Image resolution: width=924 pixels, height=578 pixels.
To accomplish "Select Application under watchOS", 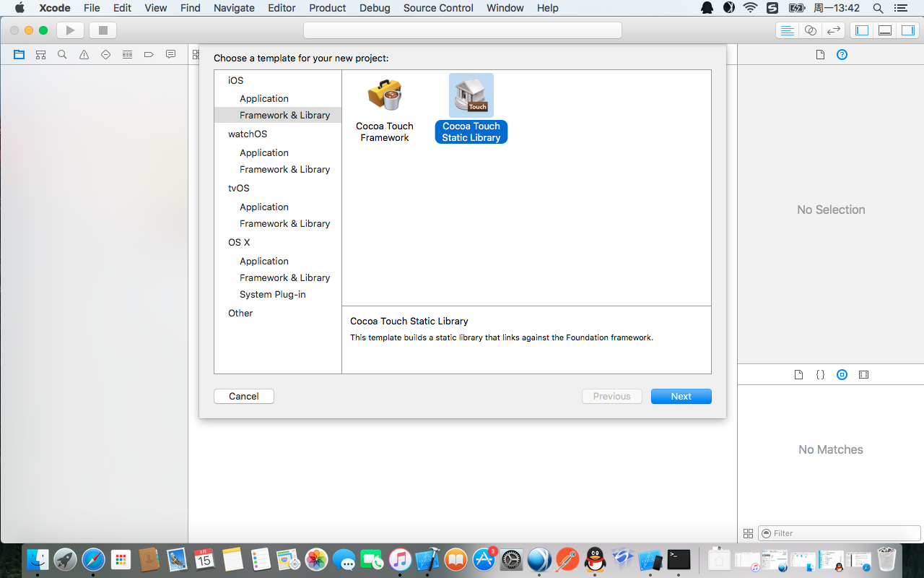I will (264, 152).
